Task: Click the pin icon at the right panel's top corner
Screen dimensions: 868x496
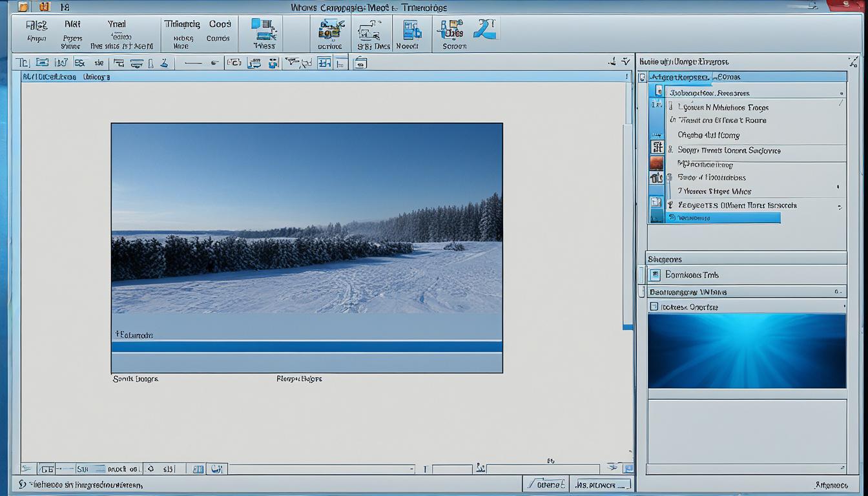Action: [x=853, y=62]
